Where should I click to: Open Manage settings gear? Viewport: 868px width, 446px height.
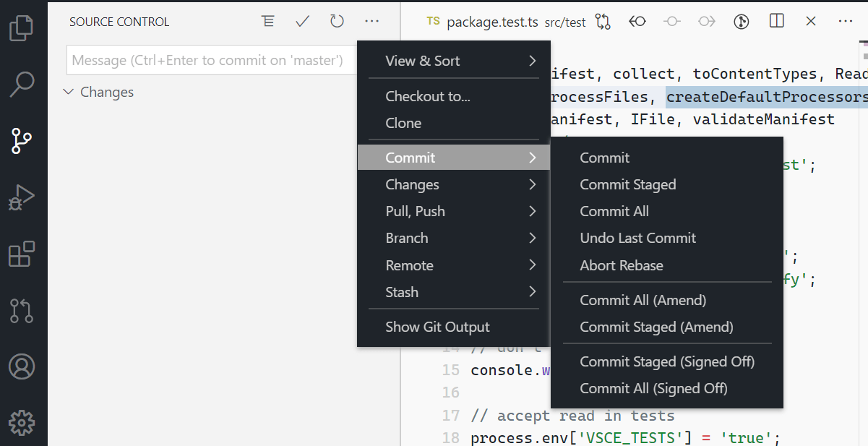point(22,423)
